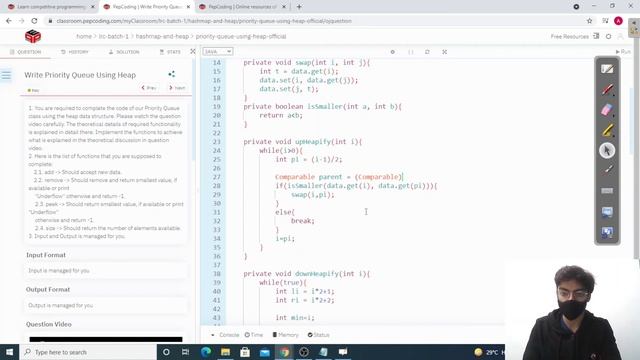Screen dimensions: 640x360
Task: Switch to the QUESTION tab
Action: [25, 52]
